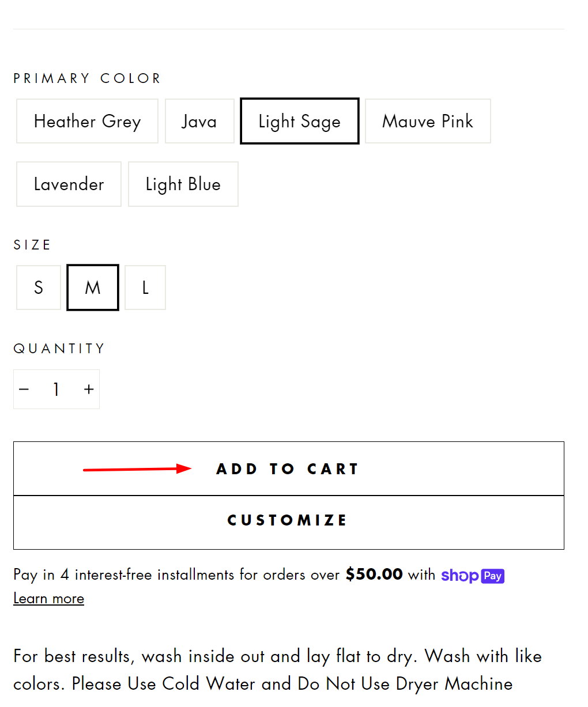
Task: Open the Learn more link
Action: [x=49, y=599]
